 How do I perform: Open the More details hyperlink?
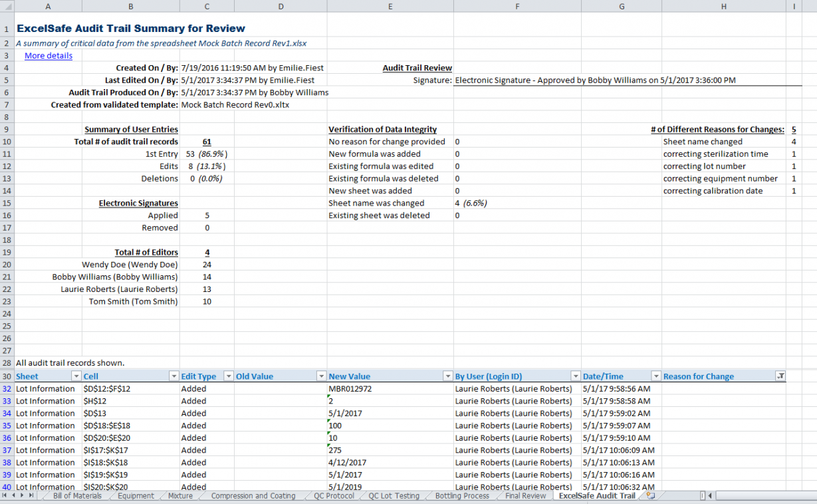coord(48,55)
